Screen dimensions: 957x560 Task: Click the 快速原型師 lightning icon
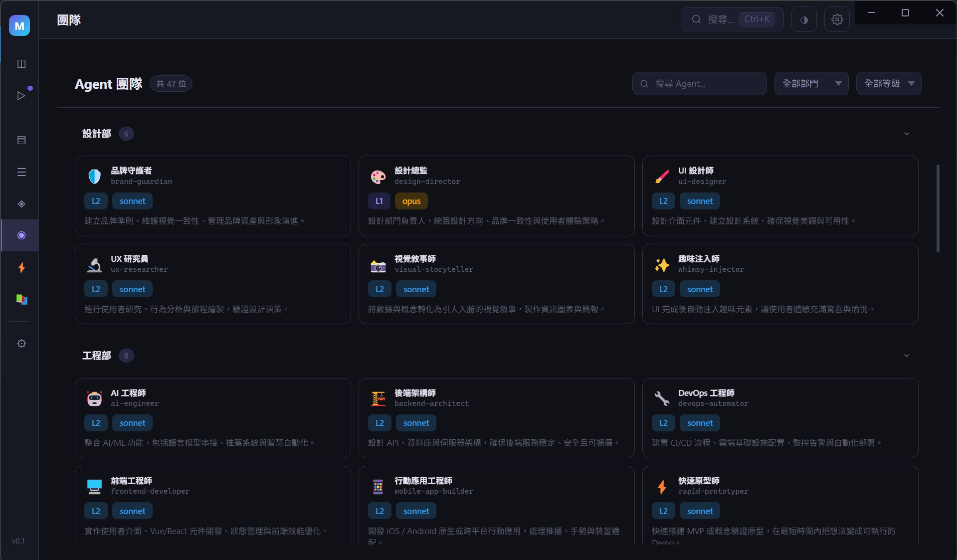[662, 486]
